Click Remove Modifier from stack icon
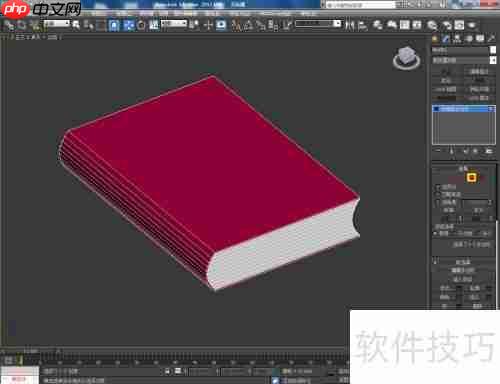 click(x=476, y=151)
